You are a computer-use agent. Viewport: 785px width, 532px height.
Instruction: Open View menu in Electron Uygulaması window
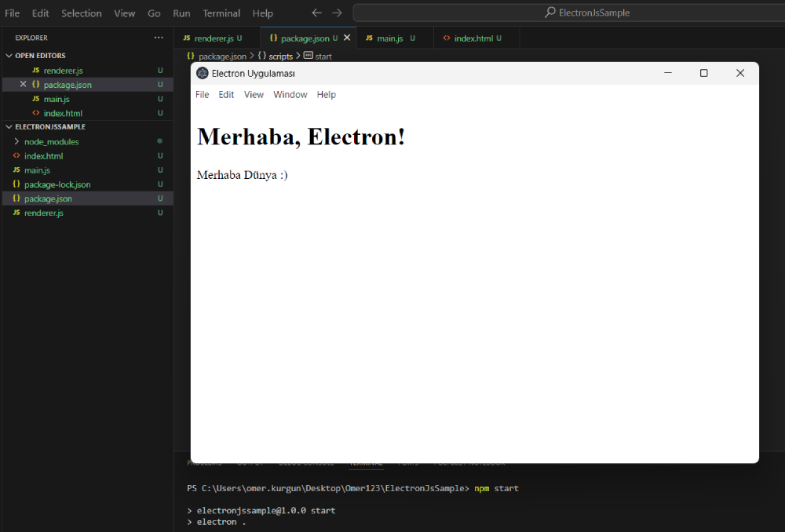[254, 95]
